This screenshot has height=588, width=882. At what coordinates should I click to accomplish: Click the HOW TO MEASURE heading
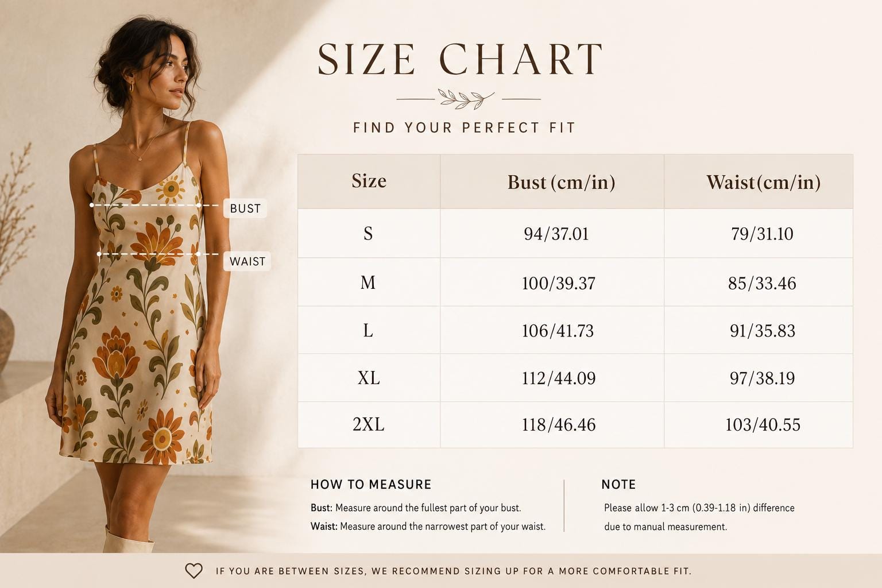coord(371,485)
